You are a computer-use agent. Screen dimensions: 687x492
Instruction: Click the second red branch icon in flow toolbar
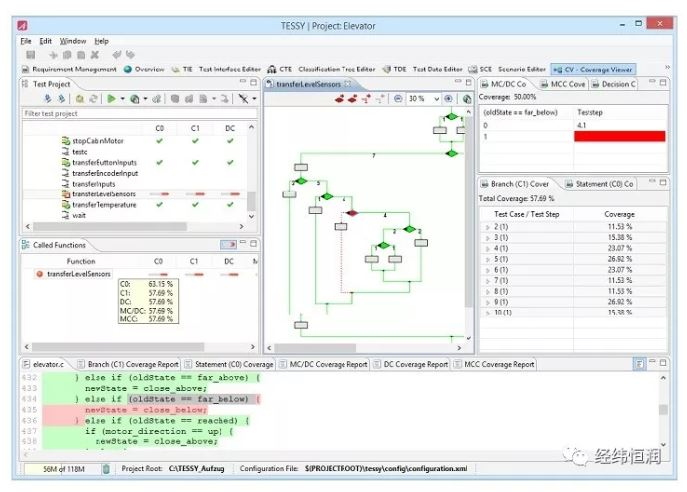(352, 99)
